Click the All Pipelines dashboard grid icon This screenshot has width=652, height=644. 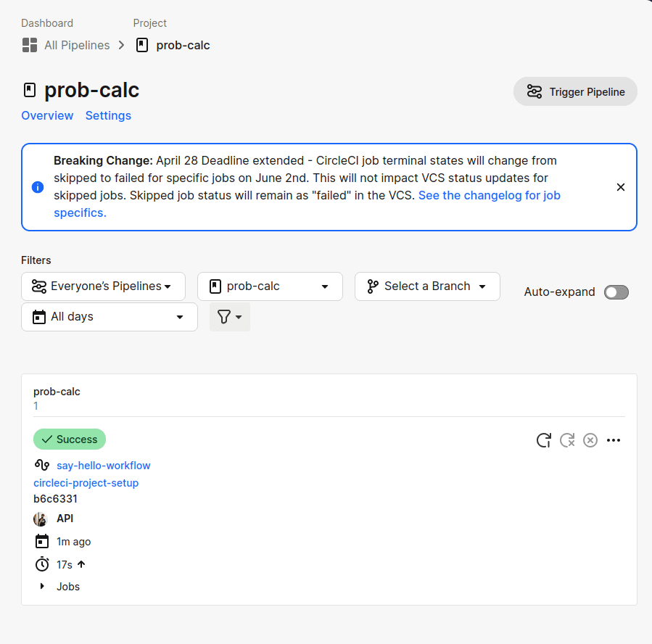coord(30,45)
